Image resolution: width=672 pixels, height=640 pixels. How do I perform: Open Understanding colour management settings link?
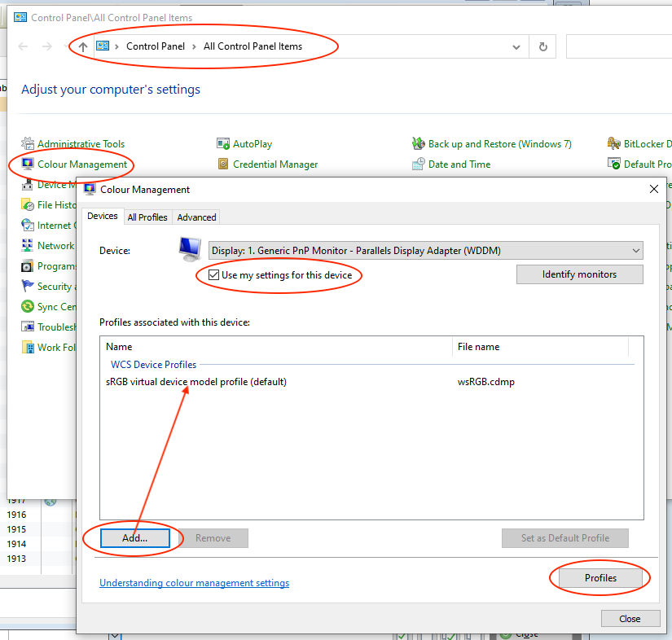coord(194,583)
